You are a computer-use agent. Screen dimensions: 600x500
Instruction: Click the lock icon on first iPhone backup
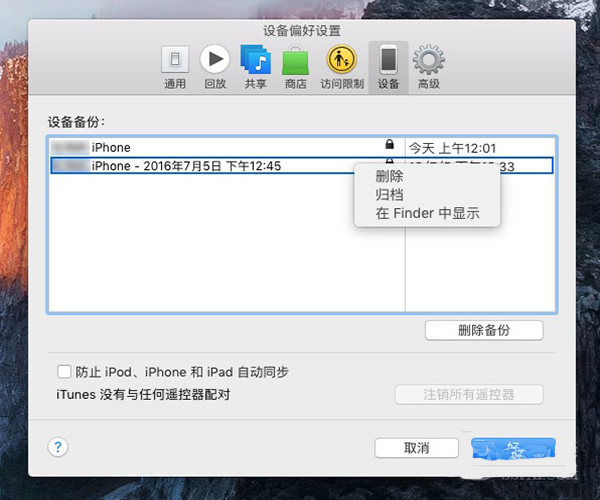coord(389,147)
